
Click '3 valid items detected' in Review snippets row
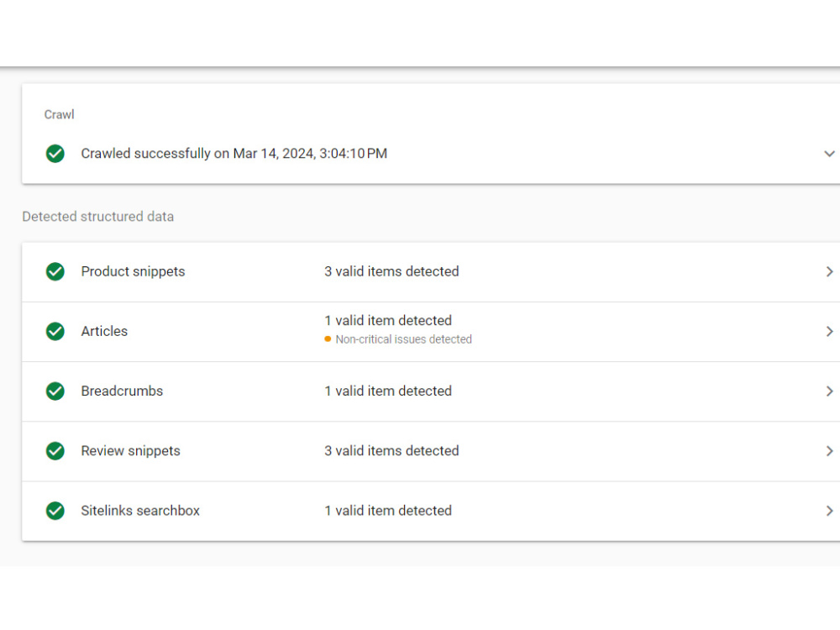391,451
